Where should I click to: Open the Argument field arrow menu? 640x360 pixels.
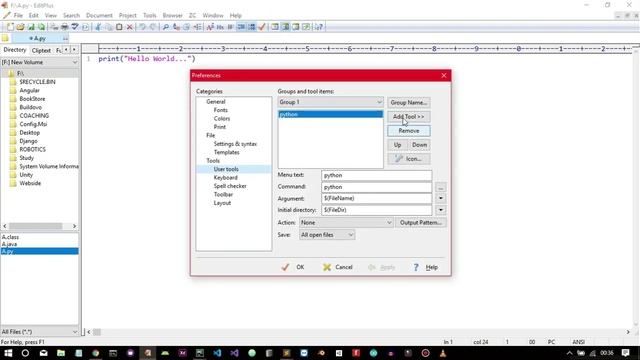[441, 198]
